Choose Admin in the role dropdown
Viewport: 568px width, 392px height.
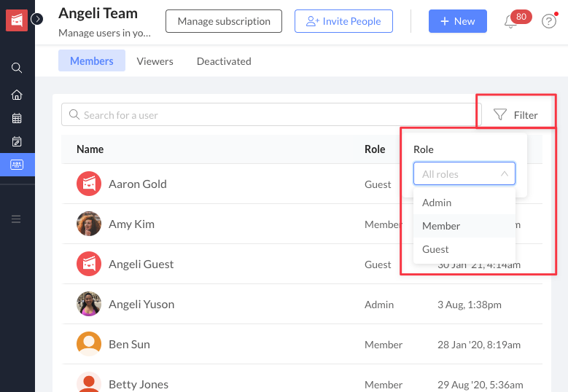coord(464,203)
